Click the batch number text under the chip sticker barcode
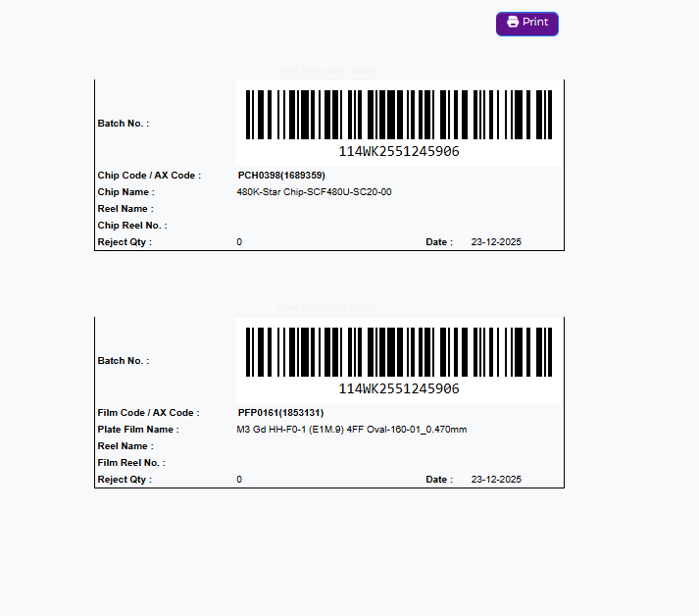Viewport: 699px width, 616px height. (x=399, y=152)
